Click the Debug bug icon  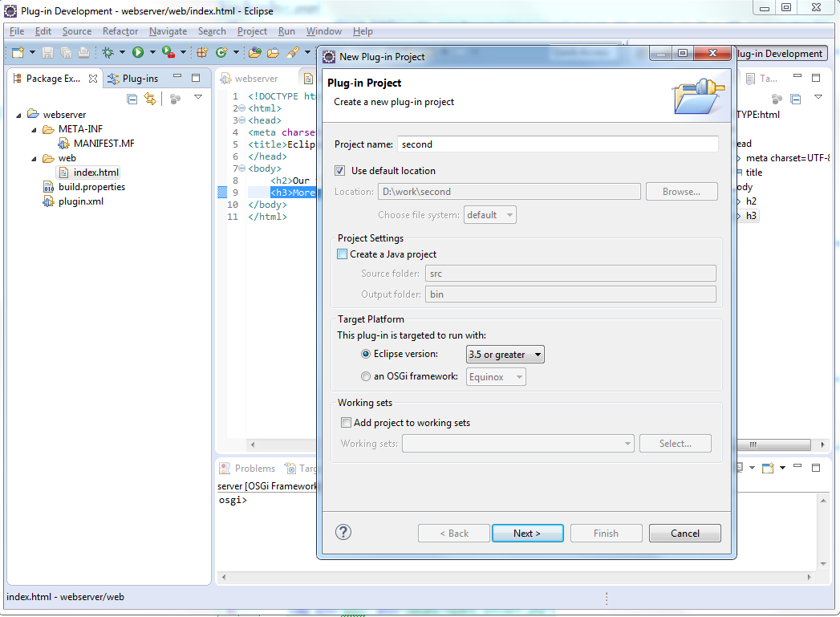[108, 52]
